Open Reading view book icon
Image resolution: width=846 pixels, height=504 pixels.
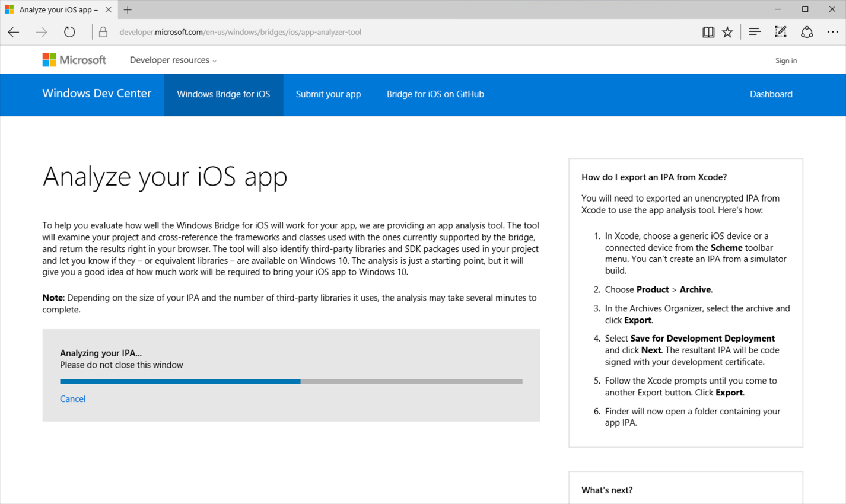pos(708,32)
